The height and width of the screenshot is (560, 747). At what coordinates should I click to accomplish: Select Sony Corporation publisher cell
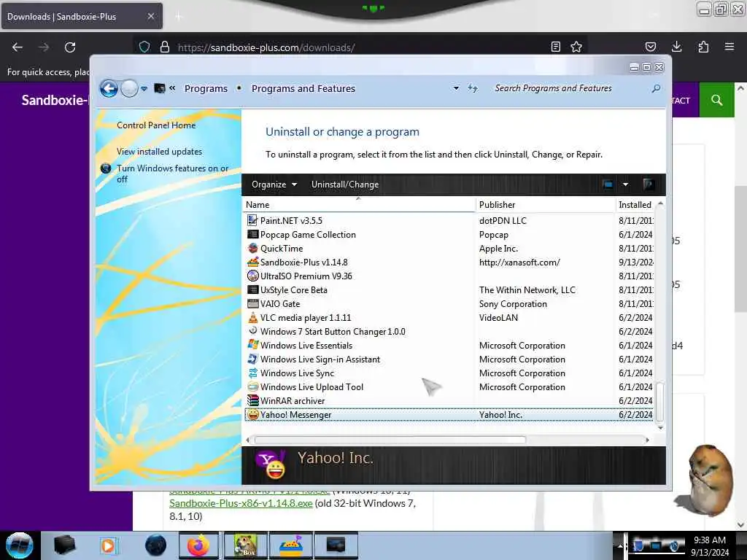pos(513,303)
